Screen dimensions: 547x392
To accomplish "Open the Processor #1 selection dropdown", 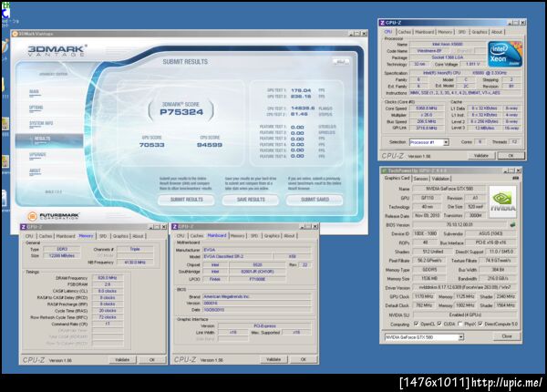I will click(446, 142).
